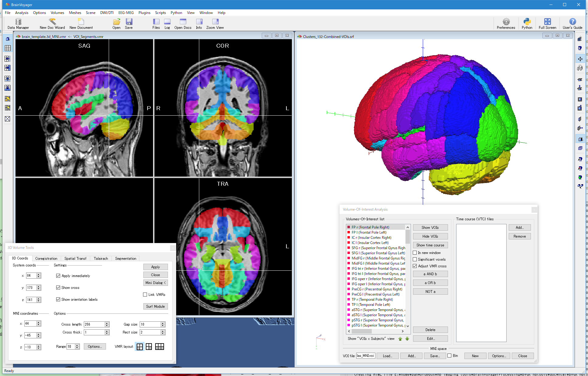Step the Cross thick spinner
Viewport: 588px width, 376px height.
pyautogui.click(x=107, y=332)
